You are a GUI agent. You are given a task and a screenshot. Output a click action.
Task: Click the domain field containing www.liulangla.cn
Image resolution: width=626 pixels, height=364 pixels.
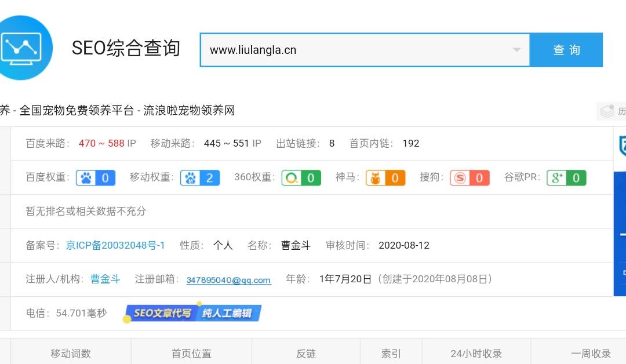(354, 50)
